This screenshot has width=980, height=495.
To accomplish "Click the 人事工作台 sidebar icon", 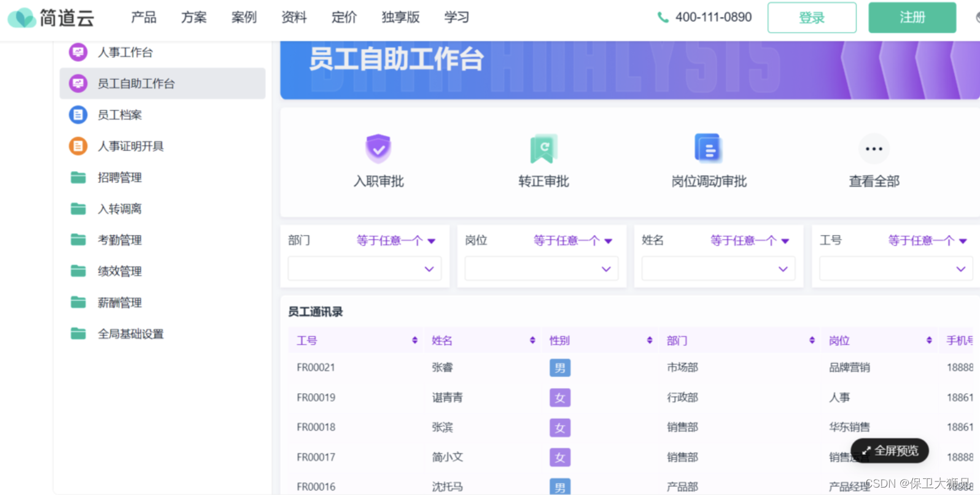I will (x=78, y=52).
